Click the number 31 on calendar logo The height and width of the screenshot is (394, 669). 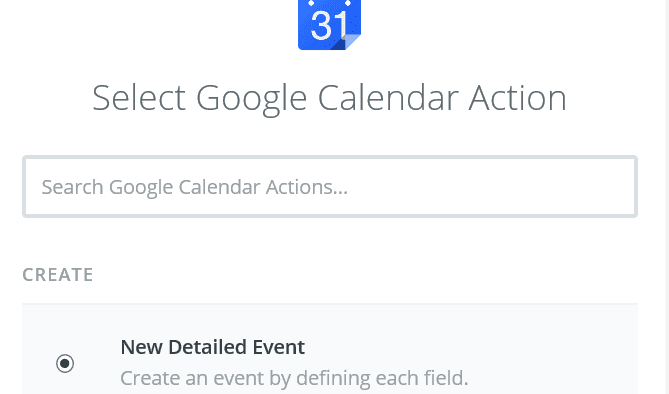click(x=329, y=26)
